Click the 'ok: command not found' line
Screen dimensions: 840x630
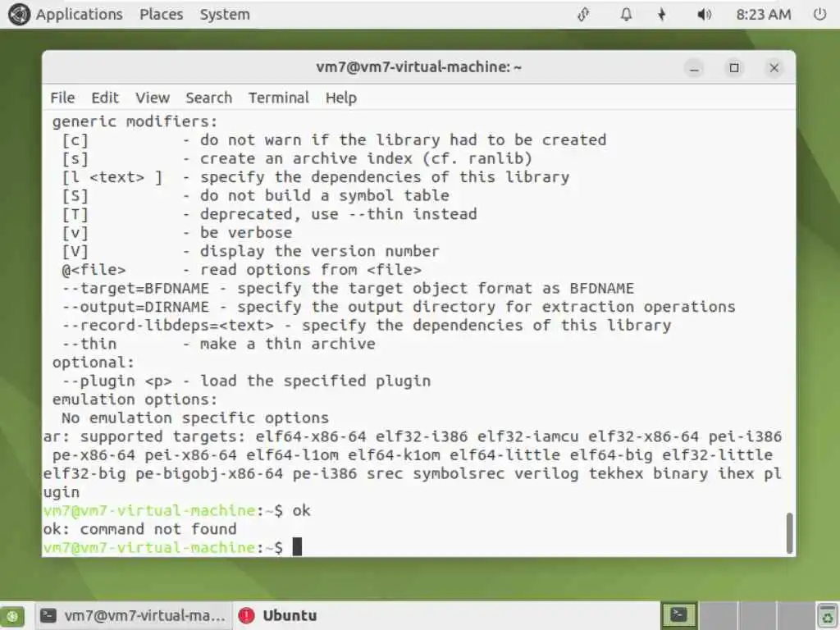pyautogui.click(x=139, y=529)
